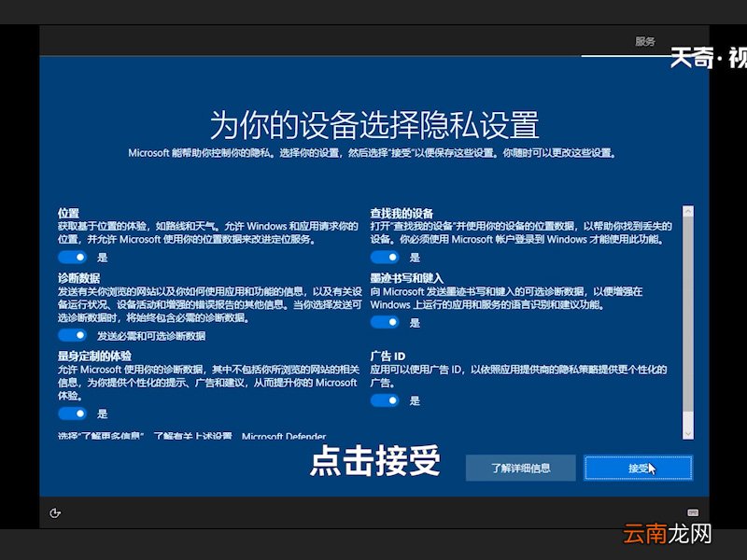Turn off the 广告 ID toggle
This screenshot has height=560, width=747.
pyautogui.click(x=385, y=400)
